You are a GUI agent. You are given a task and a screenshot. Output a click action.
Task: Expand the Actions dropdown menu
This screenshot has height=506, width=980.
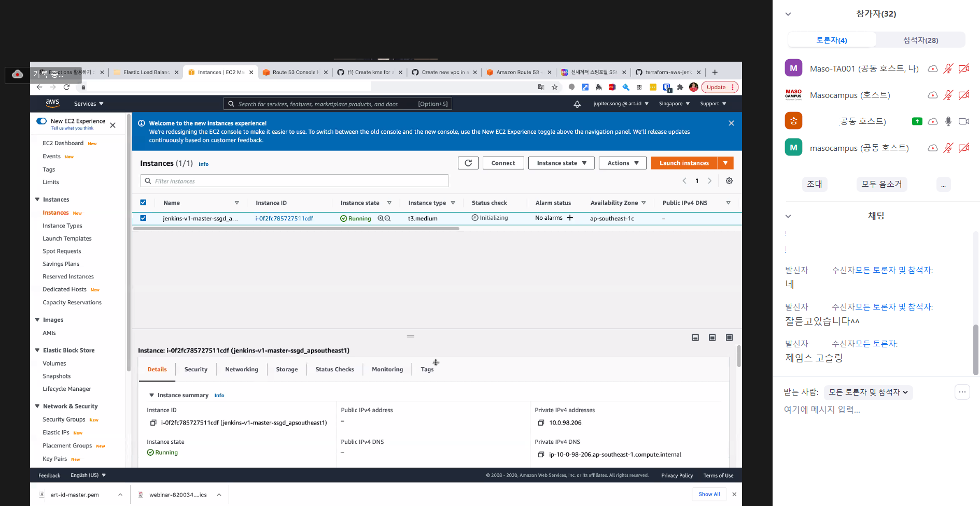pyautogui.click(x=622, y=163)
